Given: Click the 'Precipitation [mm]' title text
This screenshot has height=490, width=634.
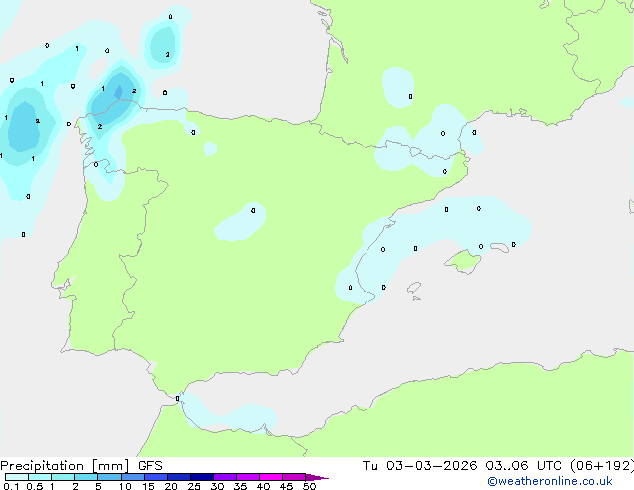Looking at the screenshot, I should click(x=65, y=466).
